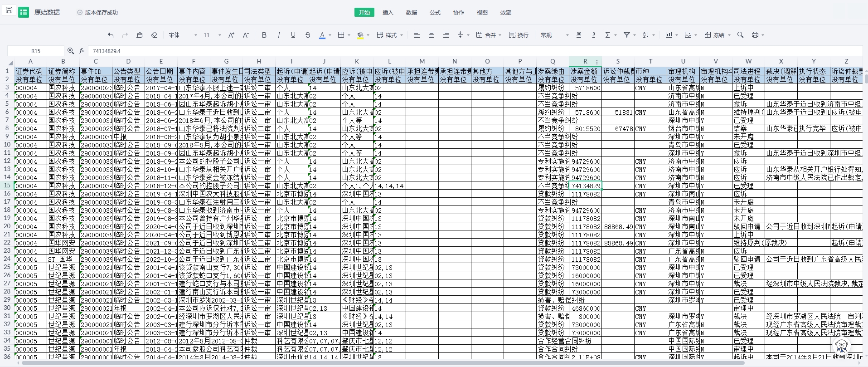
Task: Click the sum function icon
Action: click(x=608, y=35)
